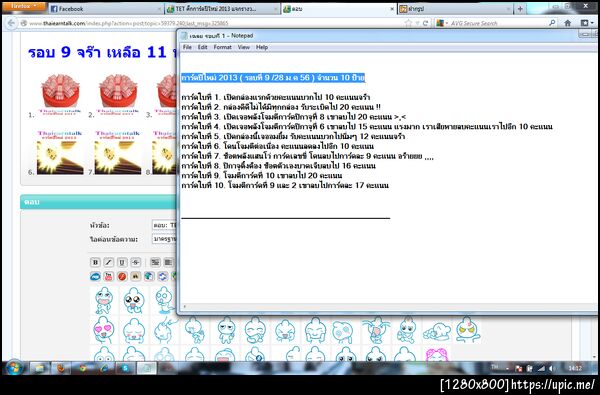Insert the angry yellow-eyed emoticon
600x395 pixels.
[468, 330]
